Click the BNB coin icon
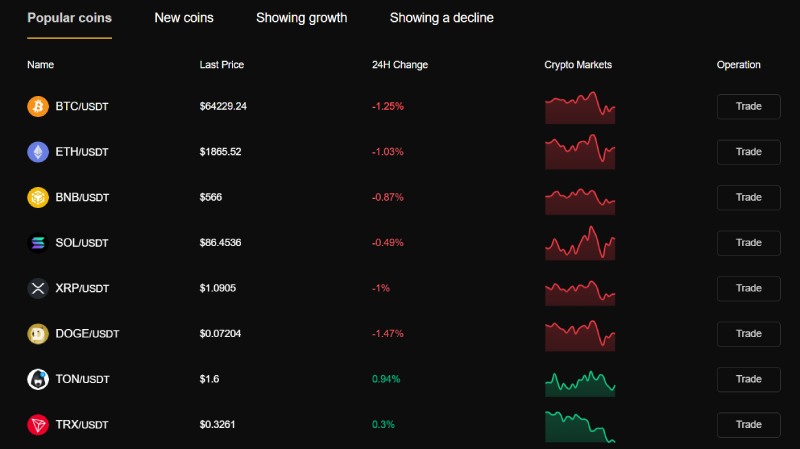 (38, 197)
